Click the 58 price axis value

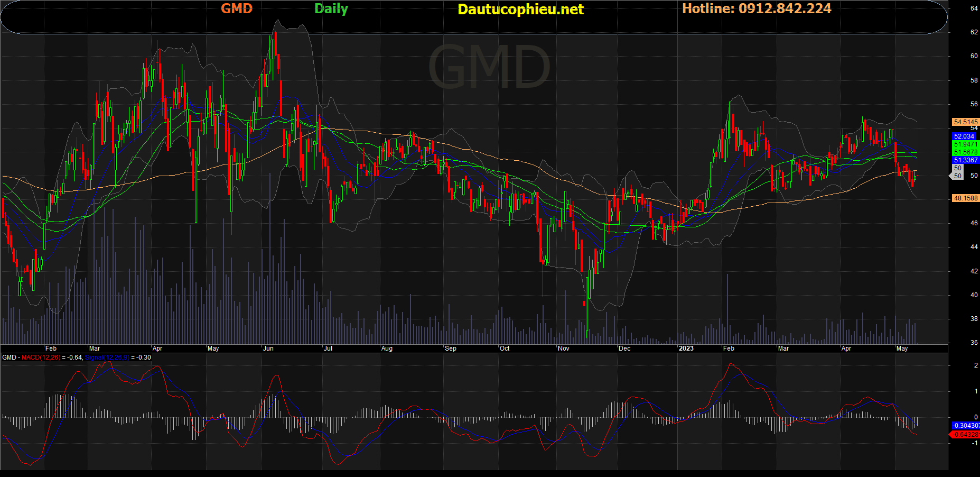974,80
